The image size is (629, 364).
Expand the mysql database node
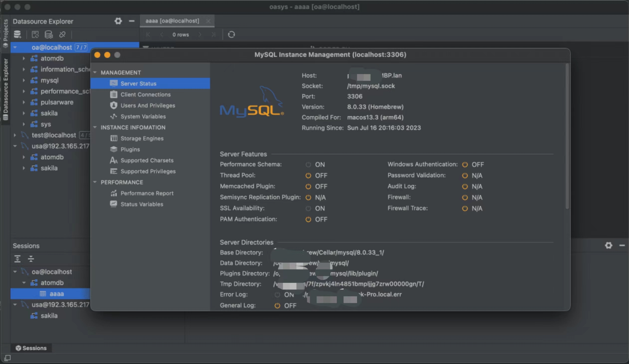[24, 80]
